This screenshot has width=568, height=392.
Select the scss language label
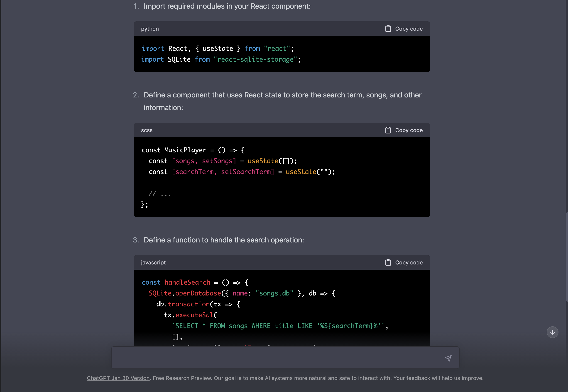tap(147, 130)
